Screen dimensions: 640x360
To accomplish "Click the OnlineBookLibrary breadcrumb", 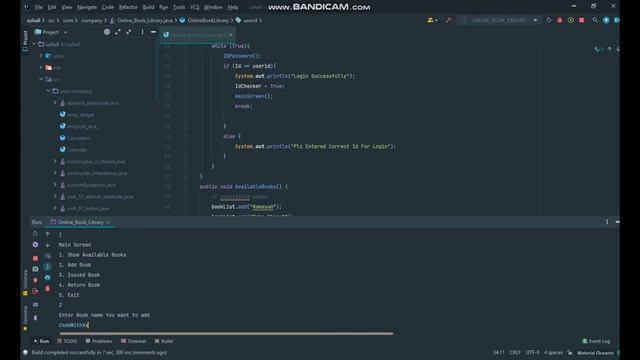I will 208,20.
